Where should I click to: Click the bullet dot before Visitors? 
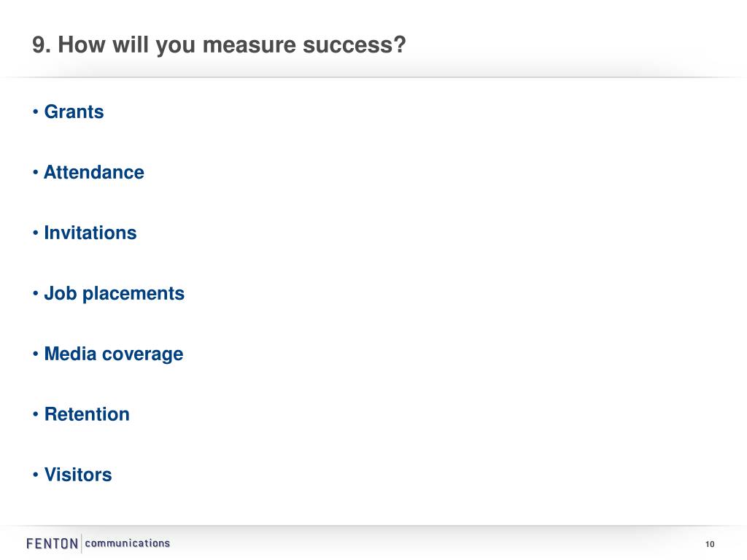coord(35,475)
